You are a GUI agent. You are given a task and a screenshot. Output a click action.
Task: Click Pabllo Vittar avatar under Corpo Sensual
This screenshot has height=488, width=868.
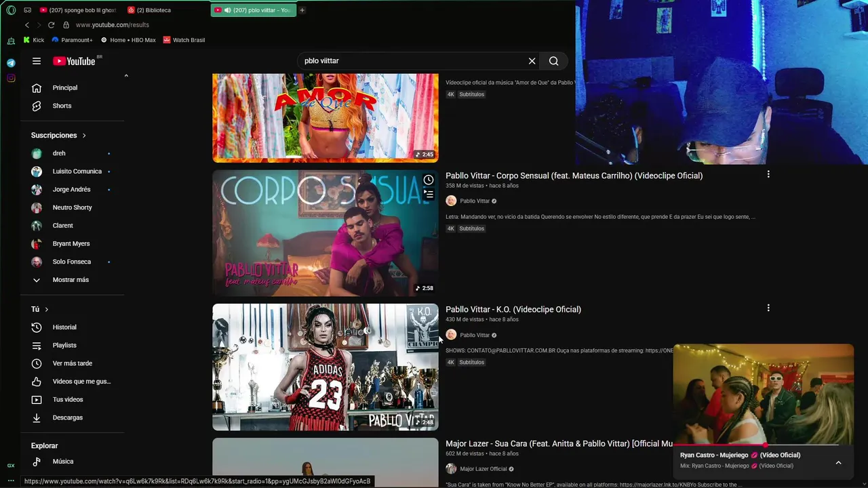click(451, 201)
